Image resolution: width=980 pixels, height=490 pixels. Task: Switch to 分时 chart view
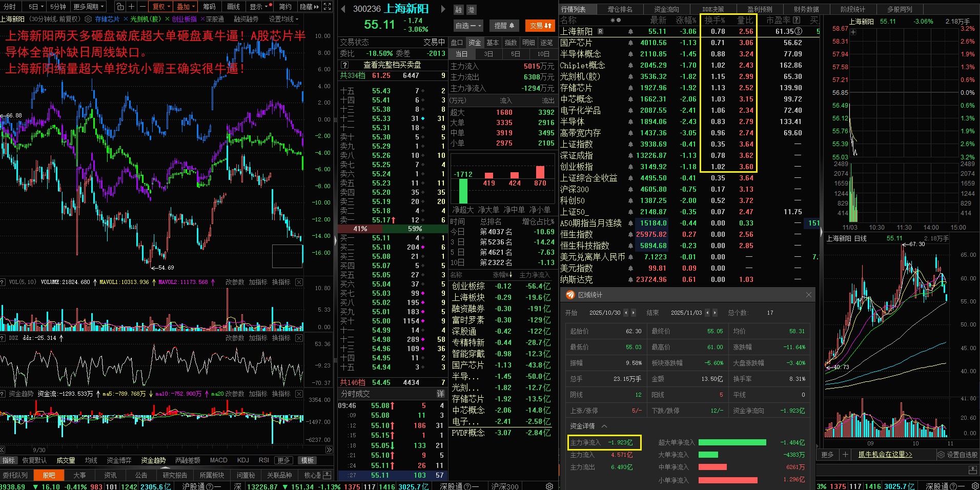[10, 7]
